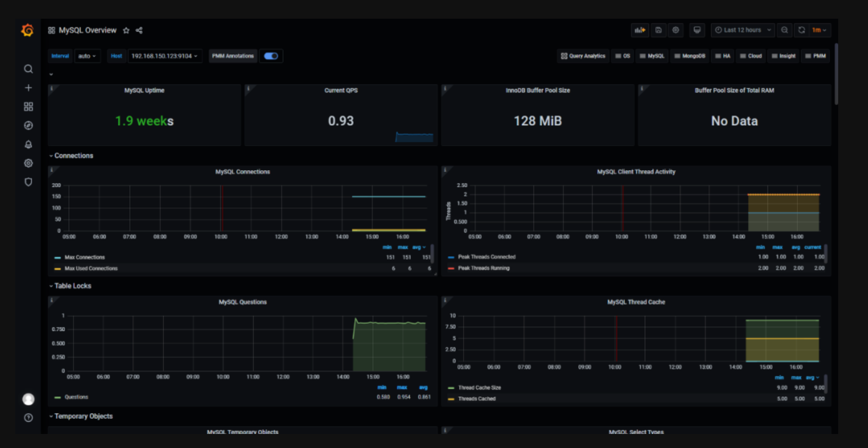Viewport: 868px width, 448px height.
Task: Open the MySQL dashboards menu
Action: coord(652,56)
